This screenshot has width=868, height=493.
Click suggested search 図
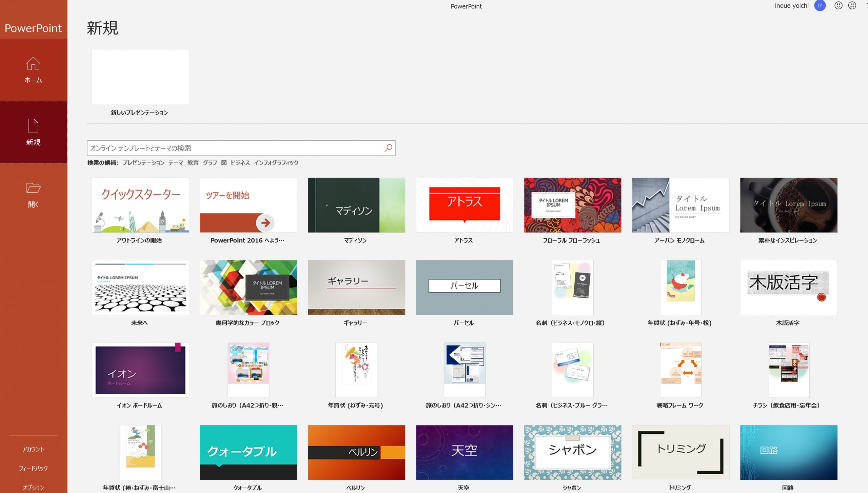coord(224,163)
